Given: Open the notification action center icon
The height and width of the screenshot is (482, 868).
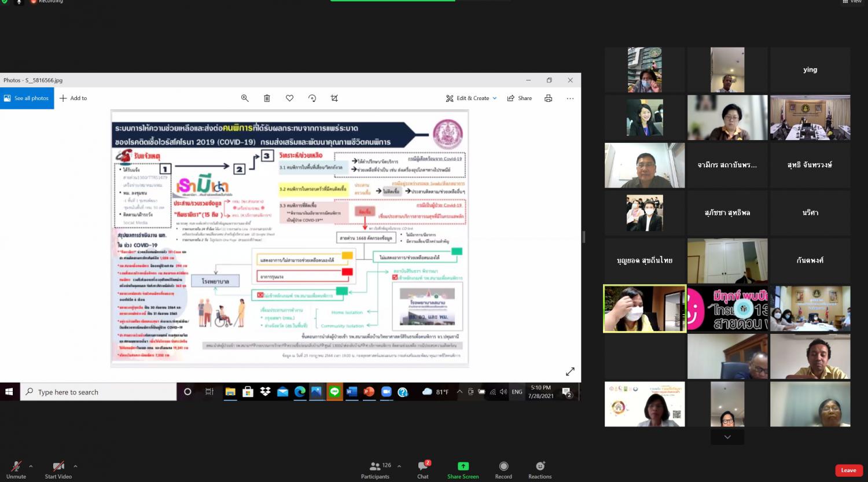Looking at the screenshot, I should tap(567, 392).
